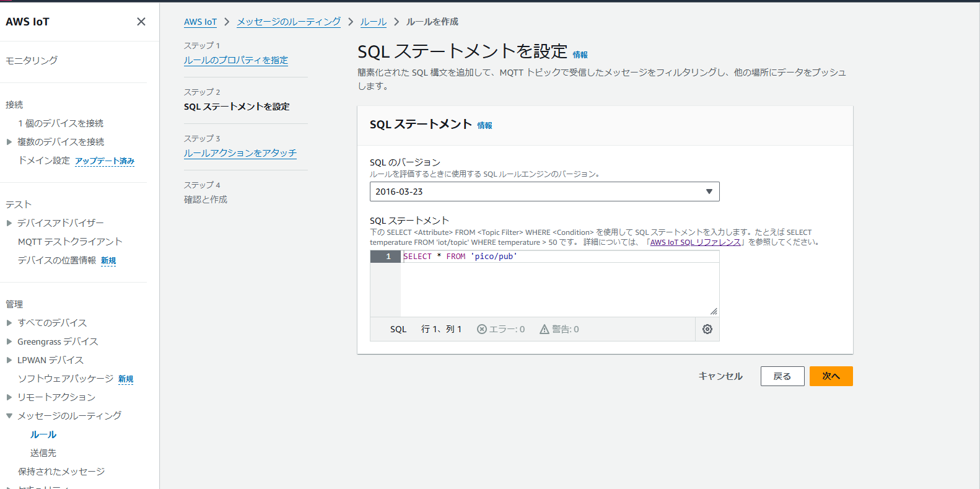Expand デバイスアドバイザー section
This screenshot has height=489, width=980.
click(9, 223)
